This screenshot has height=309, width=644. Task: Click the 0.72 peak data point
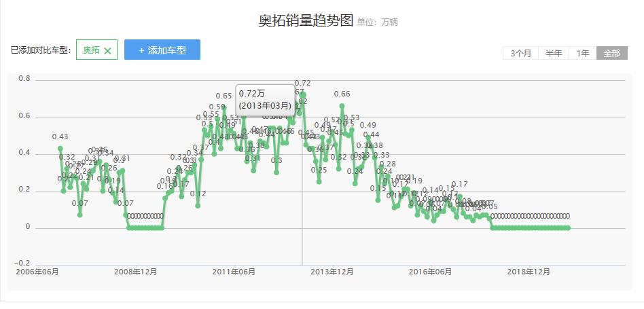click(x=303, y=95)
